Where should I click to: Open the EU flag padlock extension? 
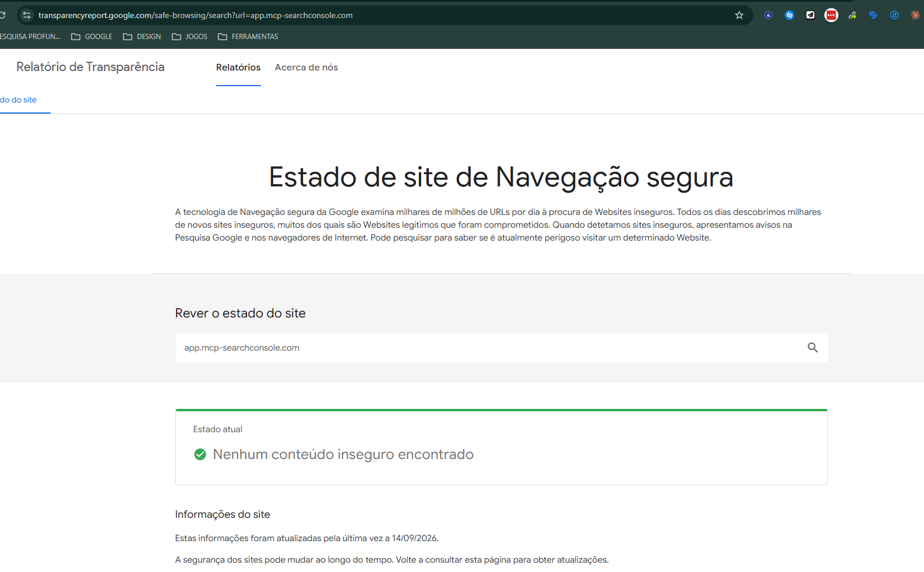(x=768, y=15)
